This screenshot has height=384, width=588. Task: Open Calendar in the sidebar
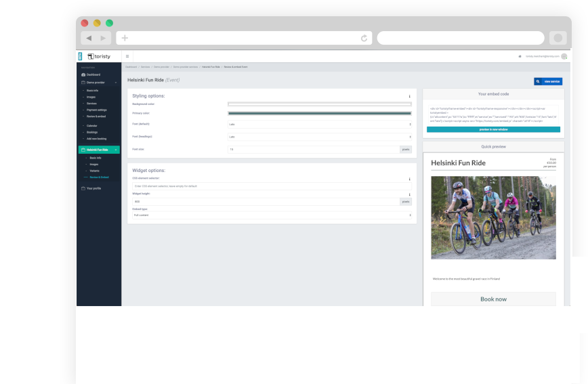(x=92, y=125)
